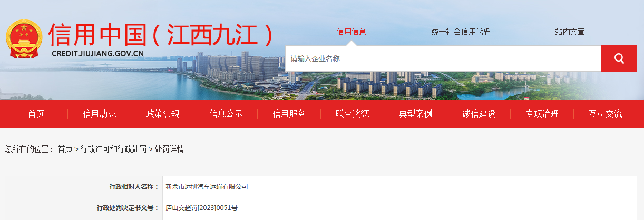Click the red magnifier search button
The image size is (644, 220).
tap(619, 58)
